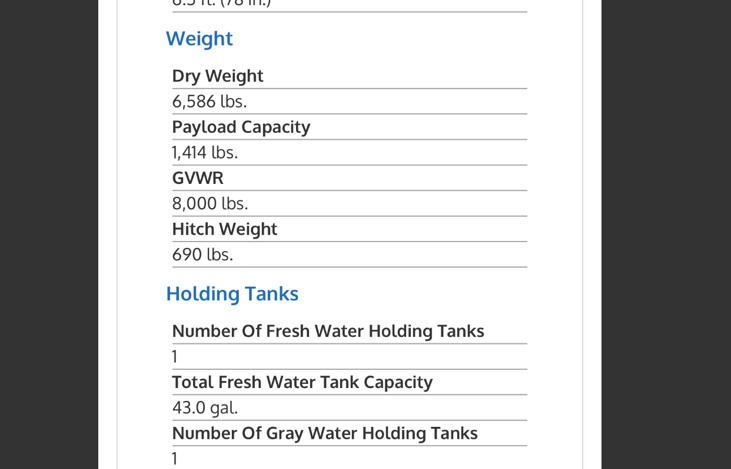Click the blue Weight section heading
The width and height of the screenshot is (731, 469).
point(199,39)
